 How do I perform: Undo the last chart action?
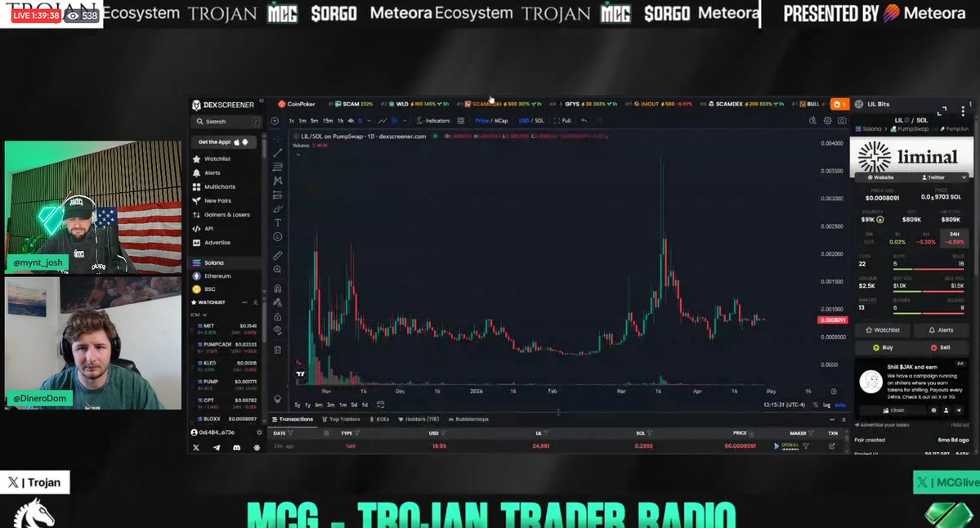(x=584, y=121)
